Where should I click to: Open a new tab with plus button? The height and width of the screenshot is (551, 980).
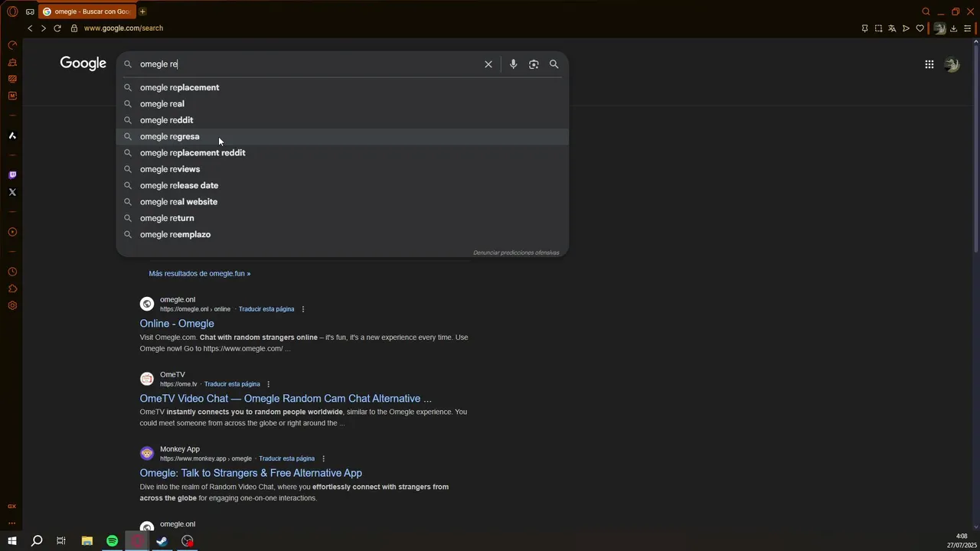142,11
